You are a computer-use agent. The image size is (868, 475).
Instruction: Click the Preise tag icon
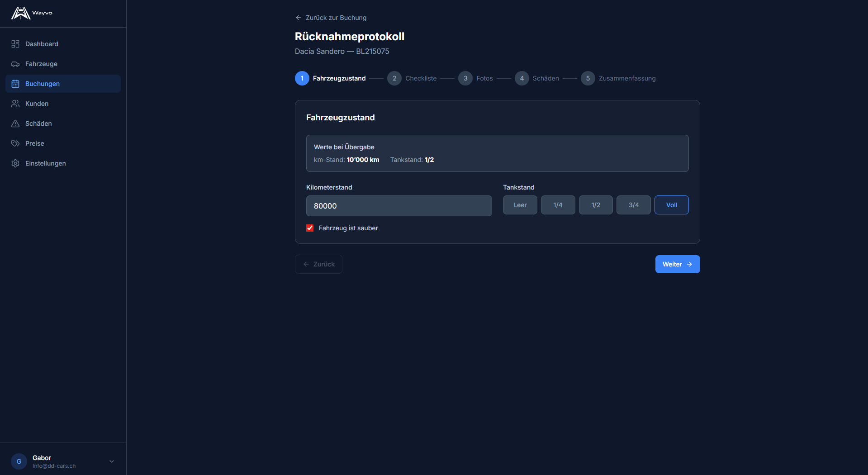point(15,143)
